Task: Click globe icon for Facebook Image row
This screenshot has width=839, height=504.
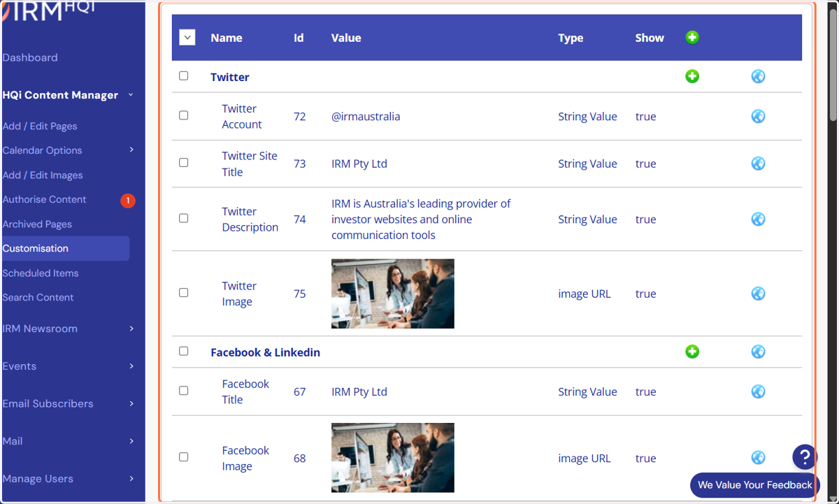Action: point(758,458)
